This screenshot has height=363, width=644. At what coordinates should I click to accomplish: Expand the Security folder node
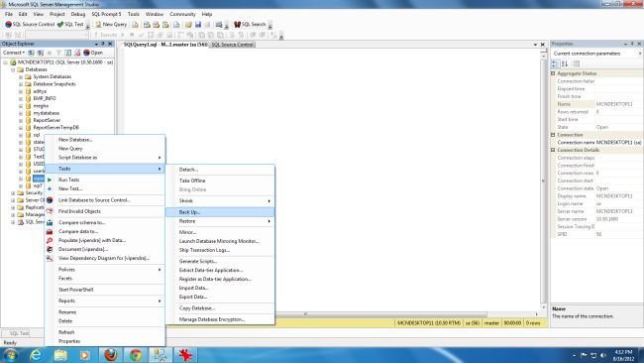13,192
